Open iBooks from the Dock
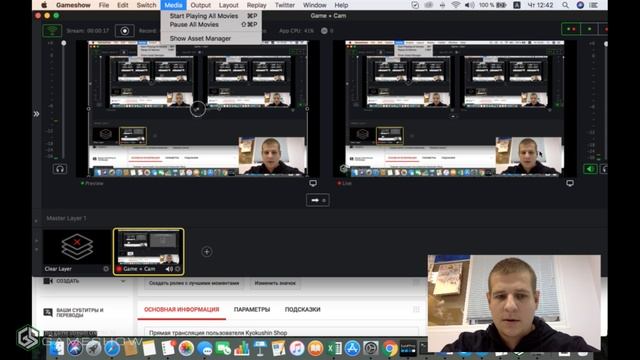 pyautogui.click(x=315, y=349)
